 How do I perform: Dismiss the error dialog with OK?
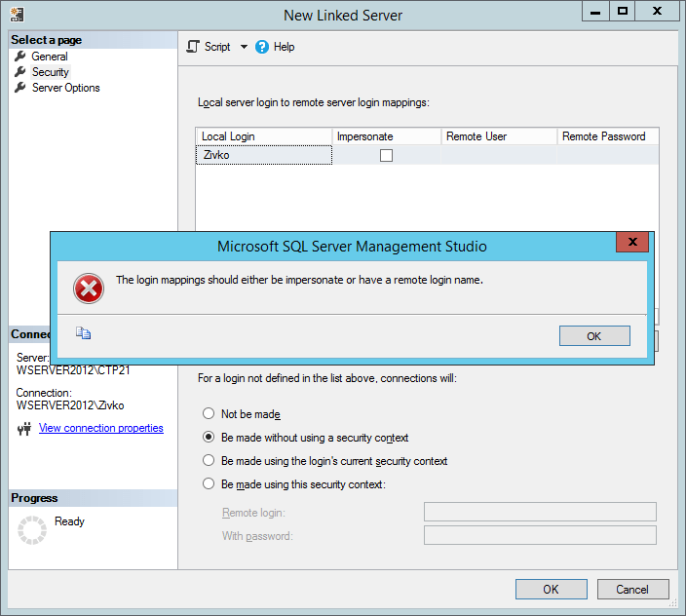point(594,336)
